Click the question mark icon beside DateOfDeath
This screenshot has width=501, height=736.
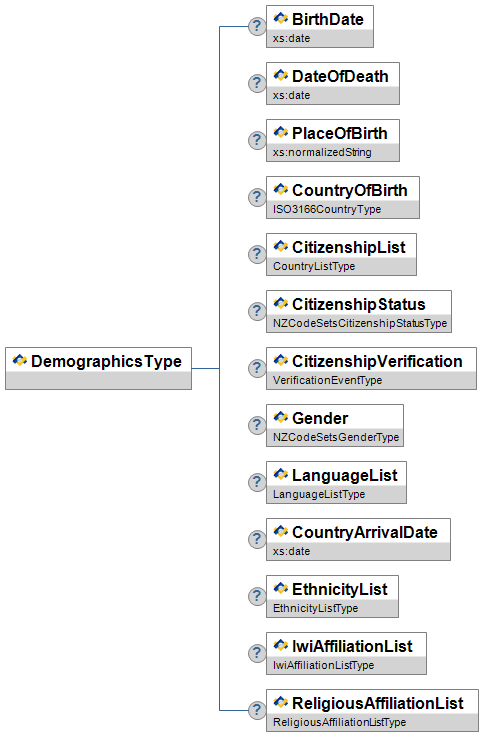point(257,84)
